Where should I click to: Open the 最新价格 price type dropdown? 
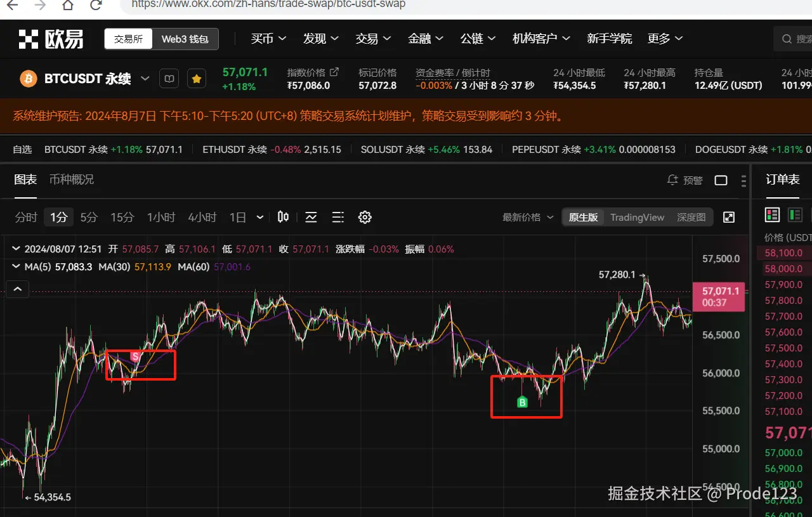pyautogui.click(x=528, y=217)
